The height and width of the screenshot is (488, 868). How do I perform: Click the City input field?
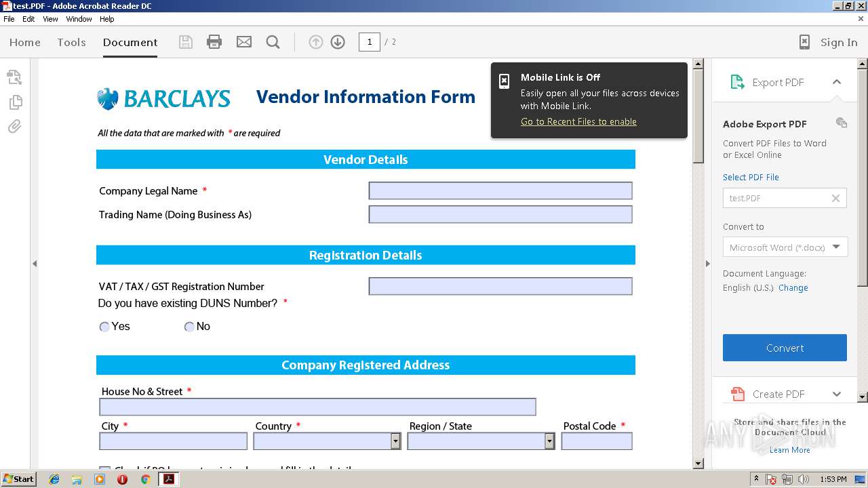pyautogui.click(x=174, y=441)
